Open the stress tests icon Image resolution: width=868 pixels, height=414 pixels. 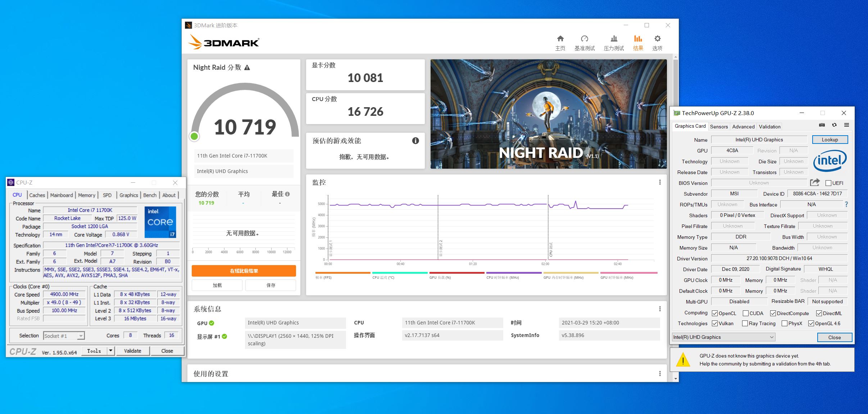click(614, 39)
